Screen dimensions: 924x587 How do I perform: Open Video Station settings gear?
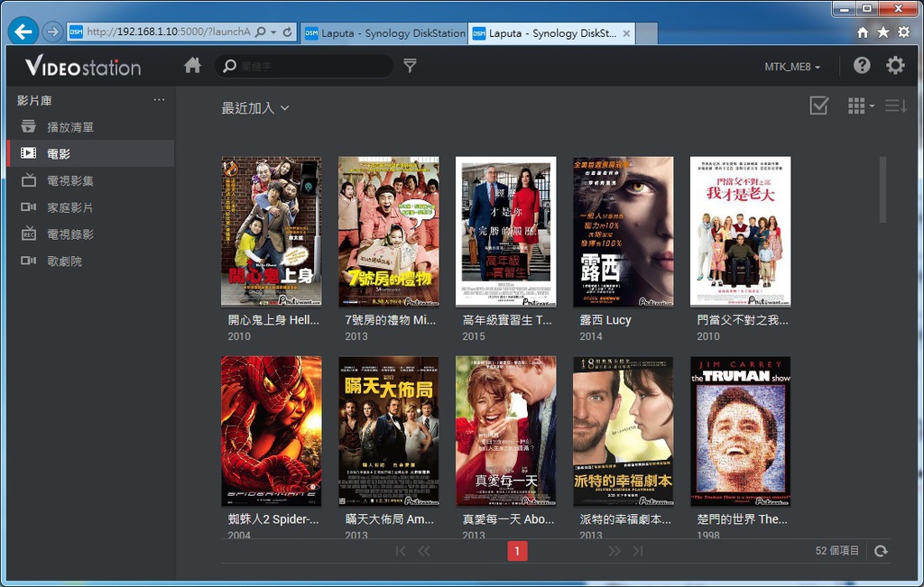pos(895,65)
